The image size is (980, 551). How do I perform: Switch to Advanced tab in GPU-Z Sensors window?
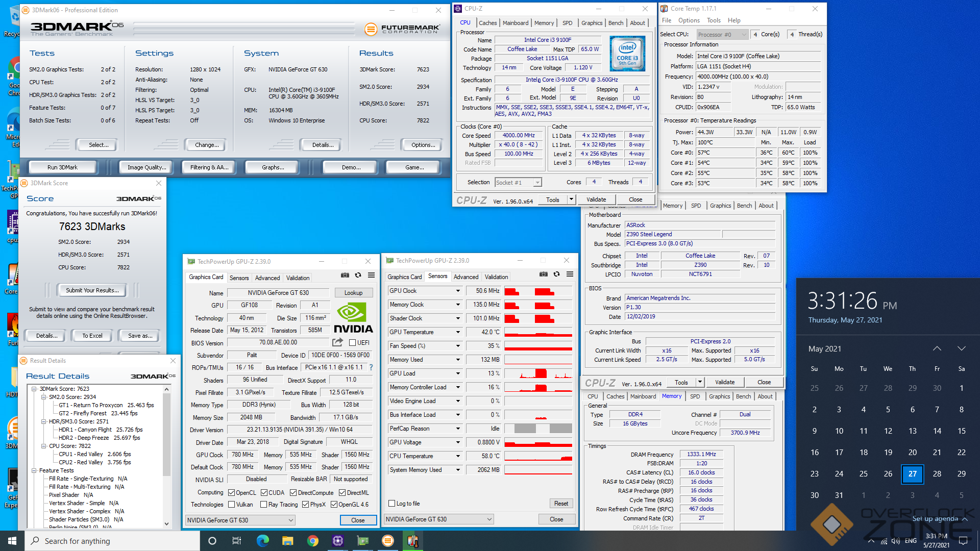click(x=465, y=277)
